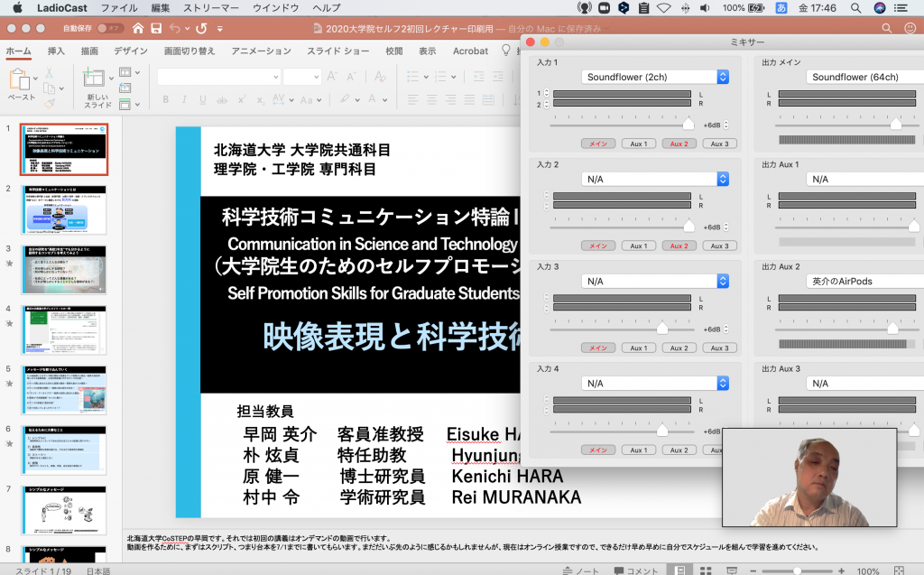Click the Save floppy disk icon

tap(156, 28)
